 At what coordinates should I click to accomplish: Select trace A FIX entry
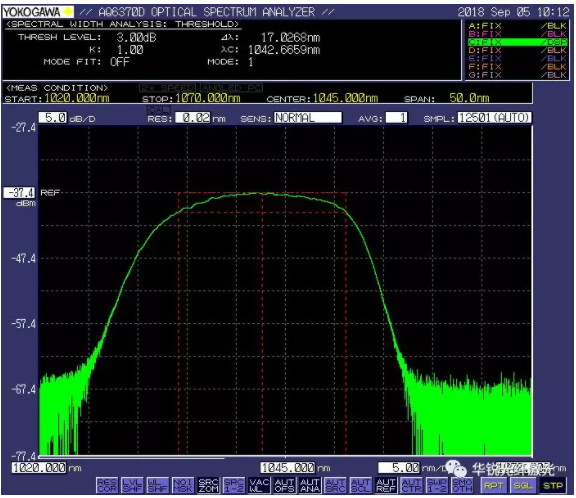coord(518,26)
